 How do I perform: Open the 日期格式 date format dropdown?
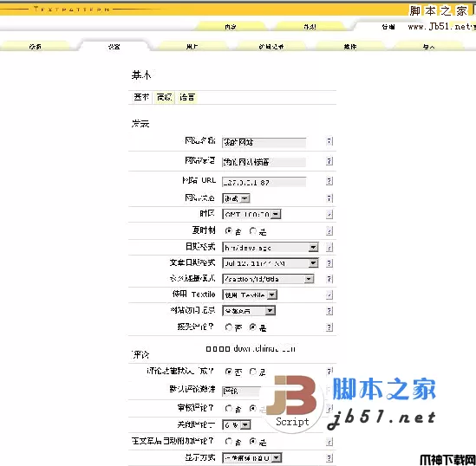coord(271,248)
